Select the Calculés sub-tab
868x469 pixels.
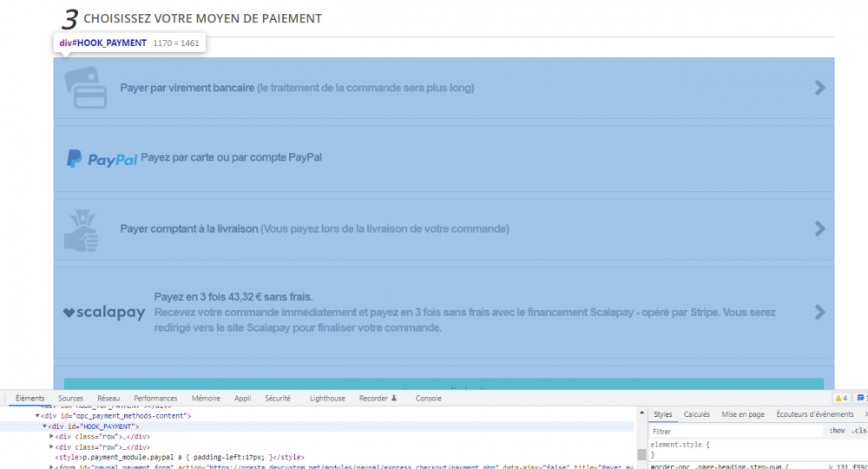pos(696,414)
